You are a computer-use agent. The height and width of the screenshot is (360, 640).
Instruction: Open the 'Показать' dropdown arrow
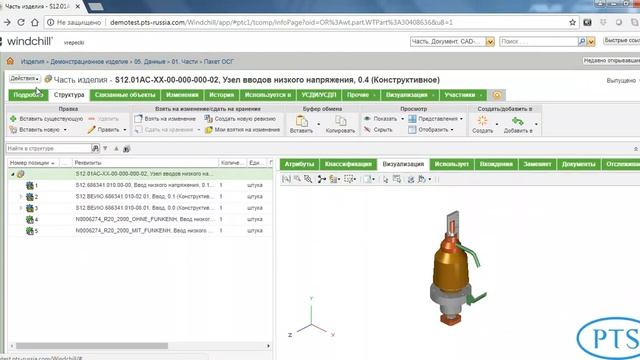pos(402,119)
